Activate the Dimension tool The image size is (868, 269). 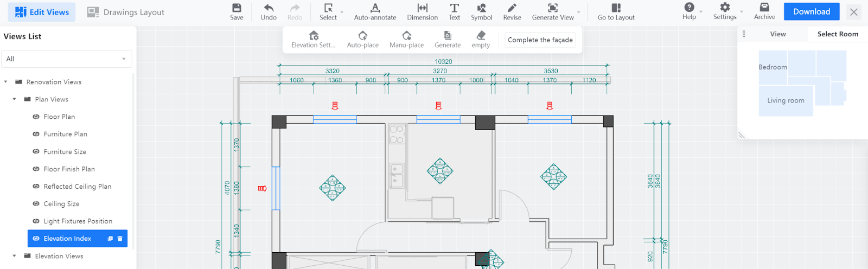point(422,11)
